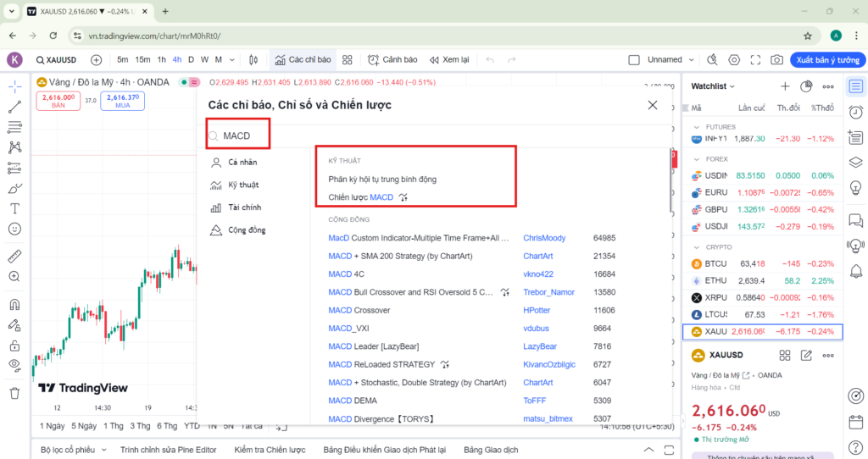
Task: Open the chart patterns tool
Action: (x=15, y=147)
